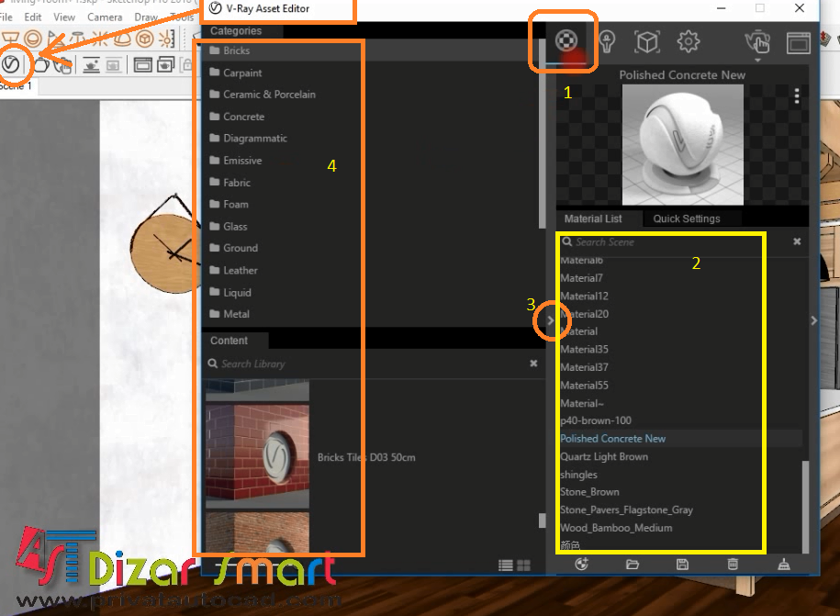The width and height of the screenshot is (840, 616).
Task: Click the material list vertical scrollbar
Action: (805, 506)
